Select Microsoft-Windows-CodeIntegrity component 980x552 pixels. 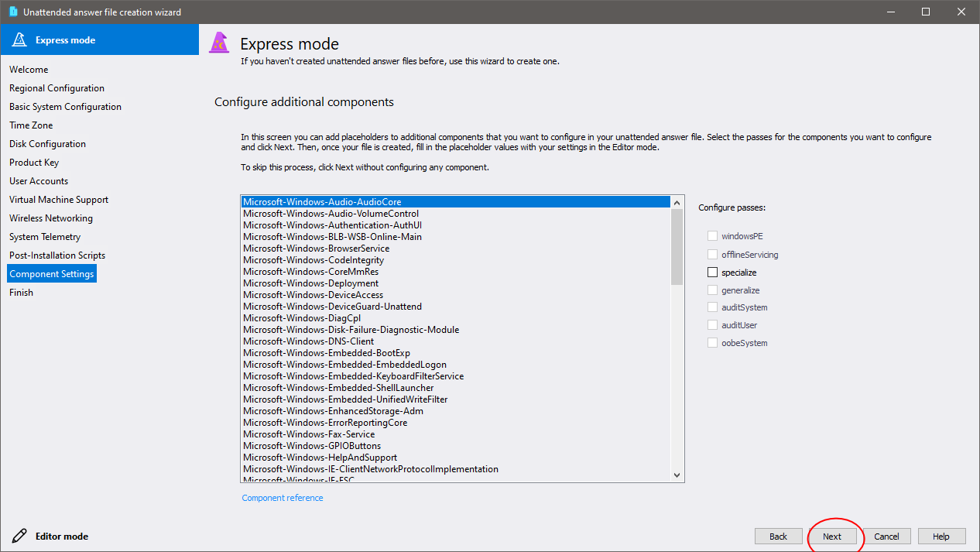tap(455, 260)
